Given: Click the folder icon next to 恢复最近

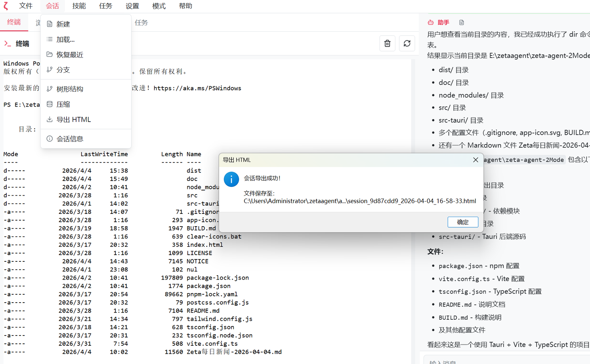Looking at the screenshot, I should click(x=49, y=54).
